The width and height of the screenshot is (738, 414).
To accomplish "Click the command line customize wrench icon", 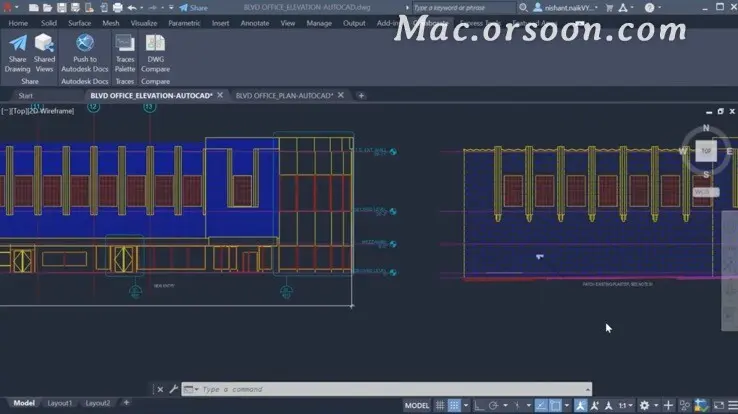I will tap(173, 389).
